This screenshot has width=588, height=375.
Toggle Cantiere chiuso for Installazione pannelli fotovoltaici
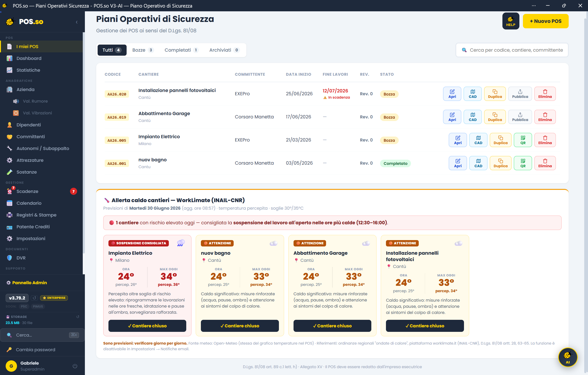point(425,326)
